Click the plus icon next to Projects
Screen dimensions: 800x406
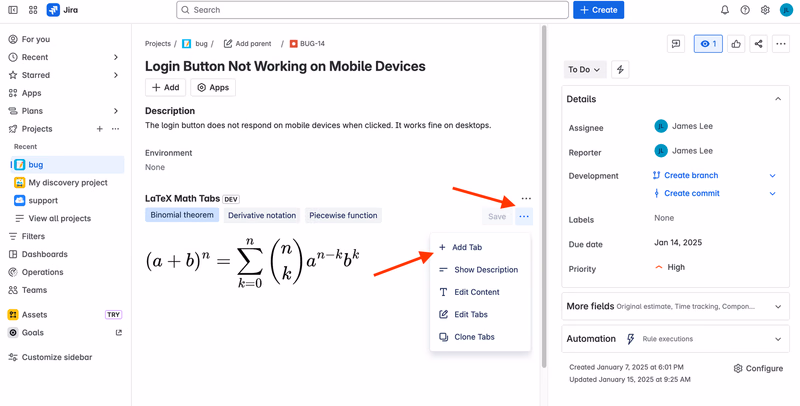pyautogui.click(x=99, y=129)
